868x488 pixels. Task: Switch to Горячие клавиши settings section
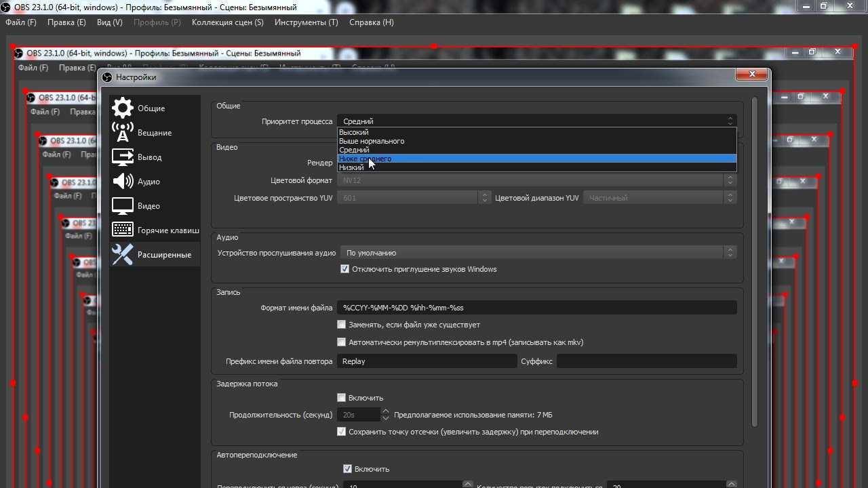(155, 230)
